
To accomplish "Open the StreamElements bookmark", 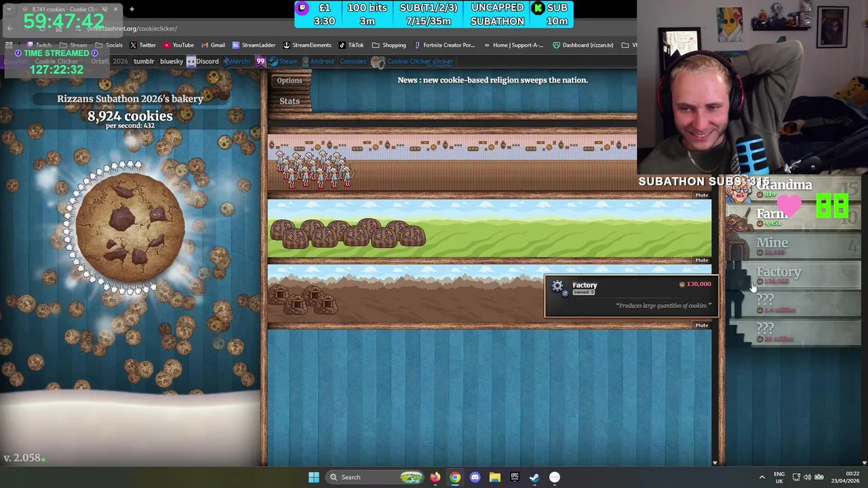I will click(x=307, y=45).
